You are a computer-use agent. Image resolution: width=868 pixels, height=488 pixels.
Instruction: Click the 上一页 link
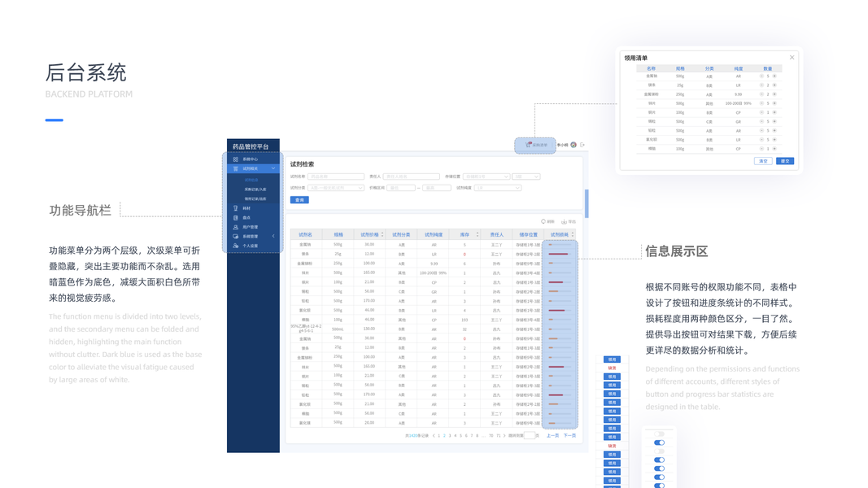[552, 436]
